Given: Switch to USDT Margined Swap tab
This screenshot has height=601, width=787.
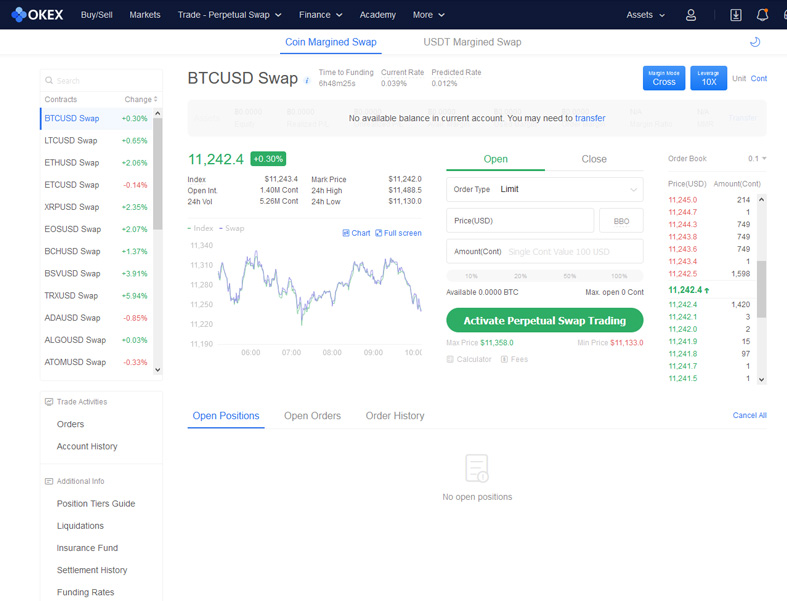Looking at the screenshot, I should (472, 42).
